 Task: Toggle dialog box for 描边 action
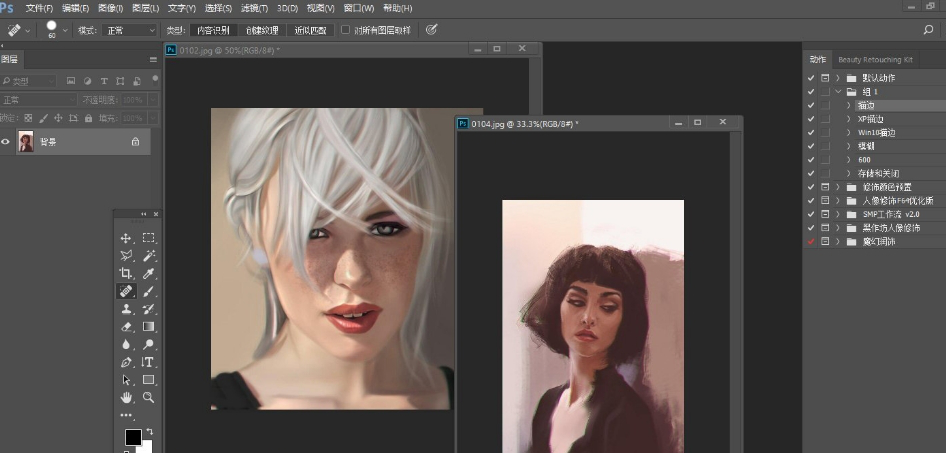[x=825, y=106]
